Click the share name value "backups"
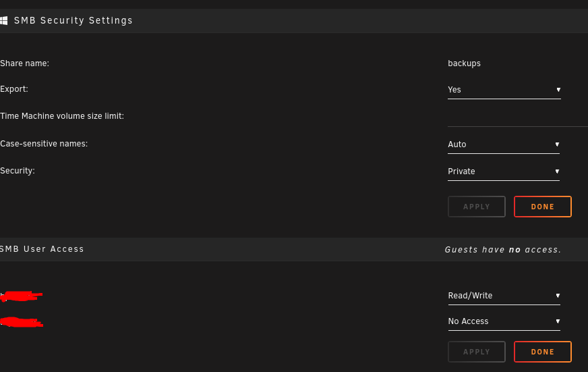The image size is (588, 372). click(x=464, y=63)
